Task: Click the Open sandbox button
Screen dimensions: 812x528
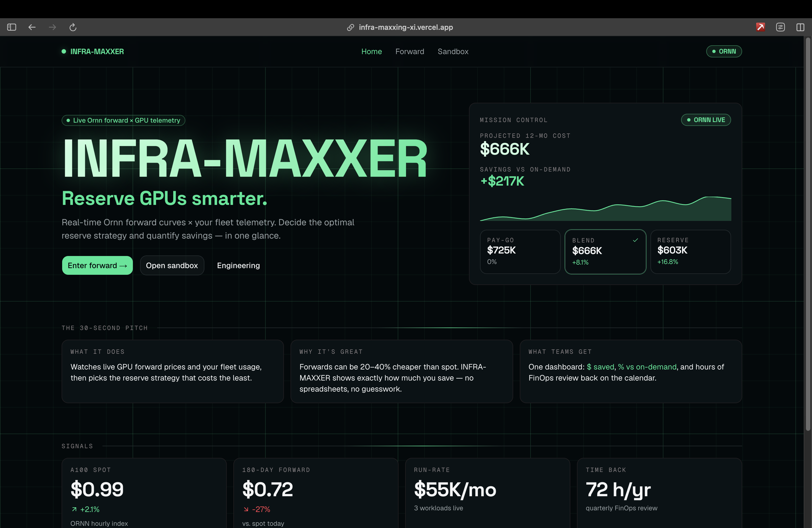Action: coord(172,265)
